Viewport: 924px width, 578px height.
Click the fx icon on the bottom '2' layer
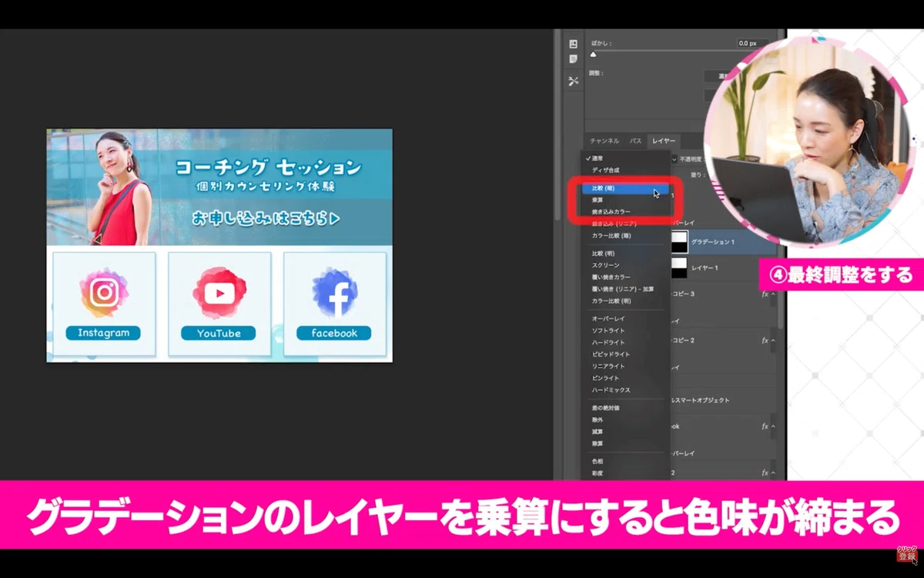765,472
